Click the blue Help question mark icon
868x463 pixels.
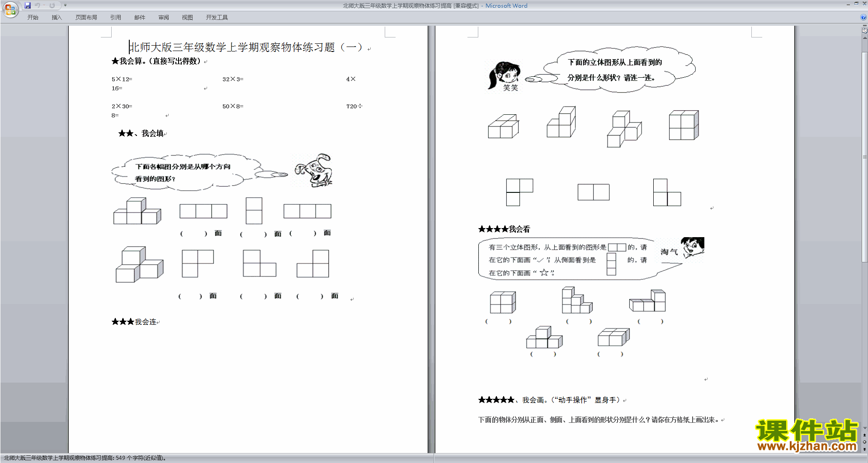click(x=863, y=17)
